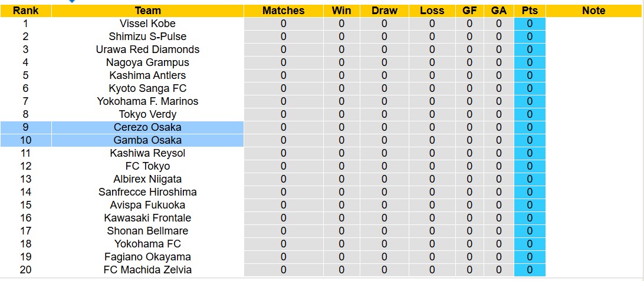Screen dimensions: 644x281
Task: Select the Win column header
Action: click(341, 11)
